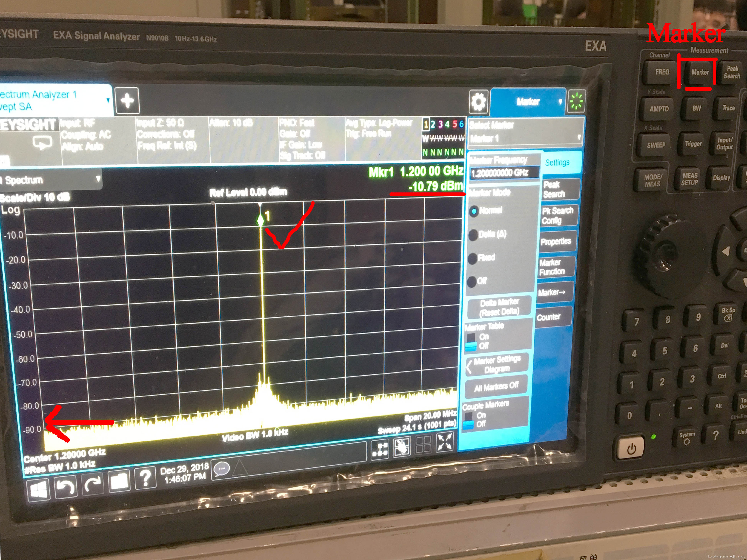Select trace number 4 indicator
The width and height of the screenshot is (747, 560).
(447, 124)
